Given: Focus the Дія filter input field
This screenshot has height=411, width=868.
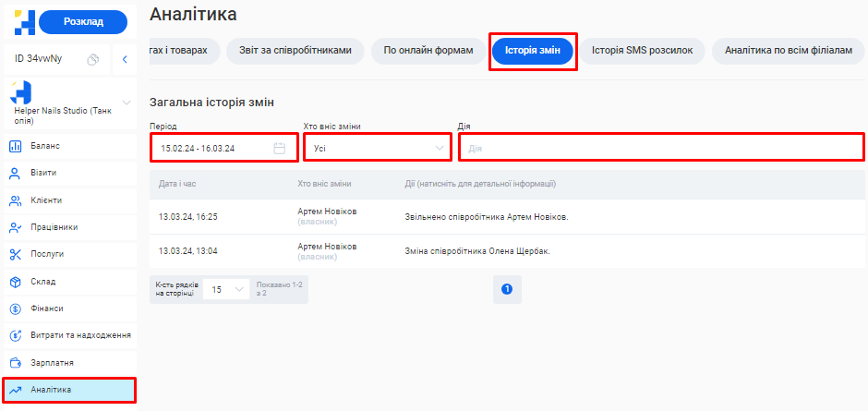Looking at the screenshot, I should point(661,148).
